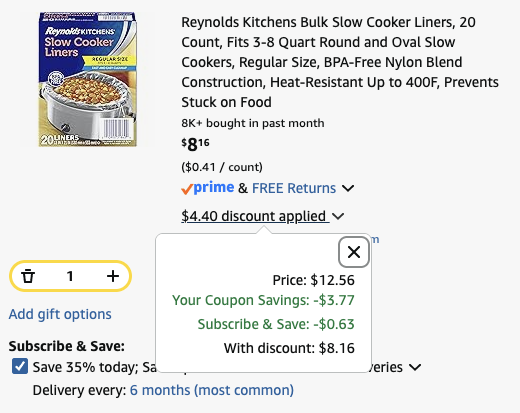Click the Subscribe & Save discount line
The width and height of the screenshot is (520, 413).
[x=276, y=324]
